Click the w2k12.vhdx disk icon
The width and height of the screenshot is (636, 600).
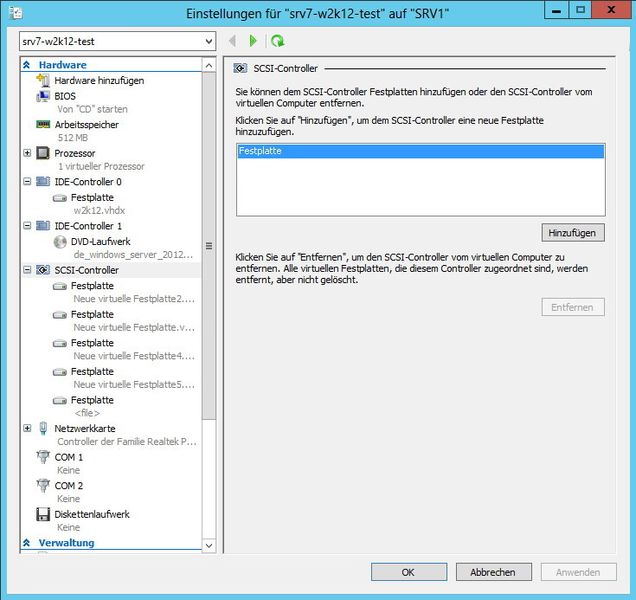60,198
